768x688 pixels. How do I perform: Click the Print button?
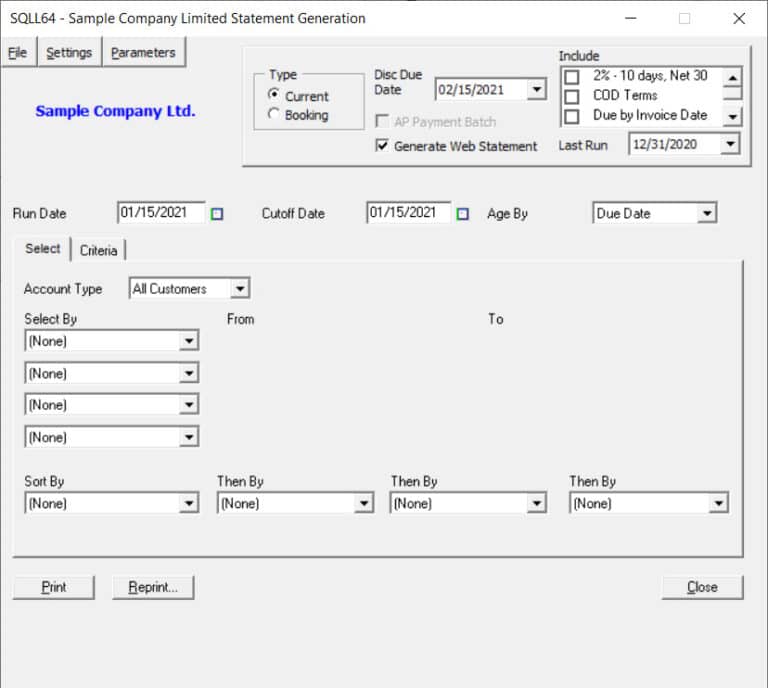pos(54,587)
